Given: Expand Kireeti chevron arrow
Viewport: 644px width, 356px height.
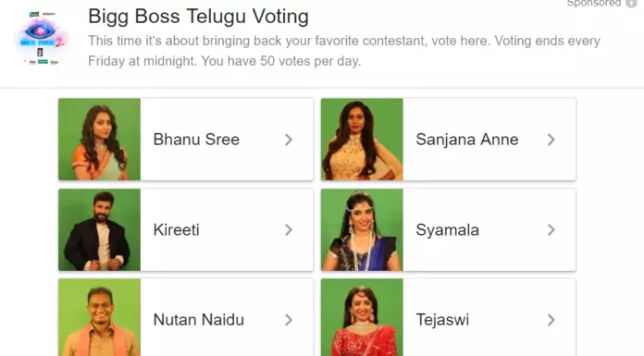Looking at the screenshot, I should (x=289, y=230).
